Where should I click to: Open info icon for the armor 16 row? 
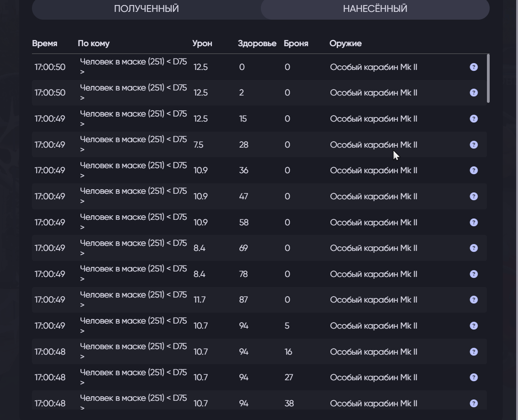(474, 352)
